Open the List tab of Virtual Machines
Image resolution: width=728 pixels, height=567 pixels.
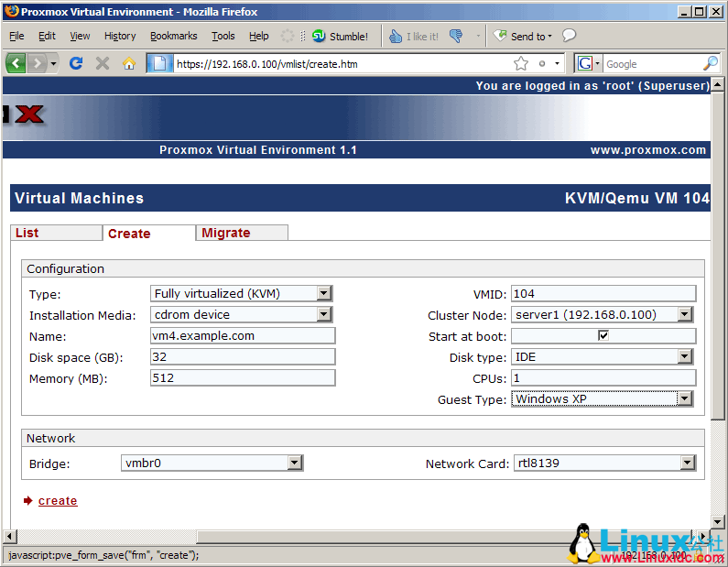coord(27,233)
